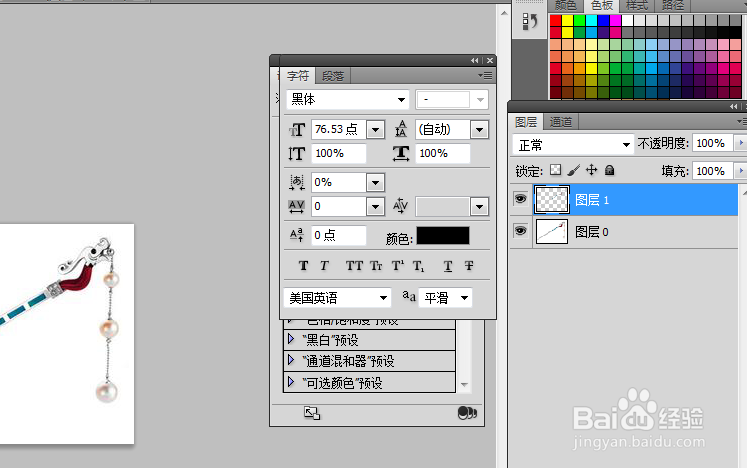
Task: Lock transparent pixels in Layers panel
Action: point(555,170)
